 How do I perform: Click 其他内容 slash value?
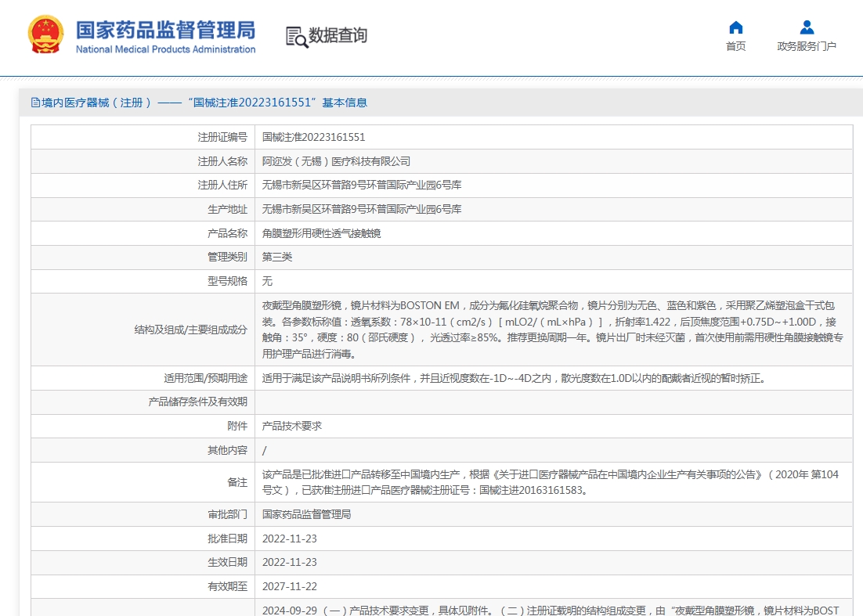click(x=264, y=450)
